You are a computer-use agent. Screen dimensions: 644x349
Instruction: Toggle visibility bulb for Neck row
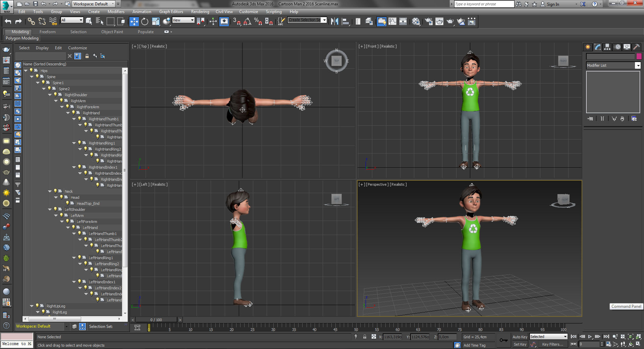[x=55, y=191]
